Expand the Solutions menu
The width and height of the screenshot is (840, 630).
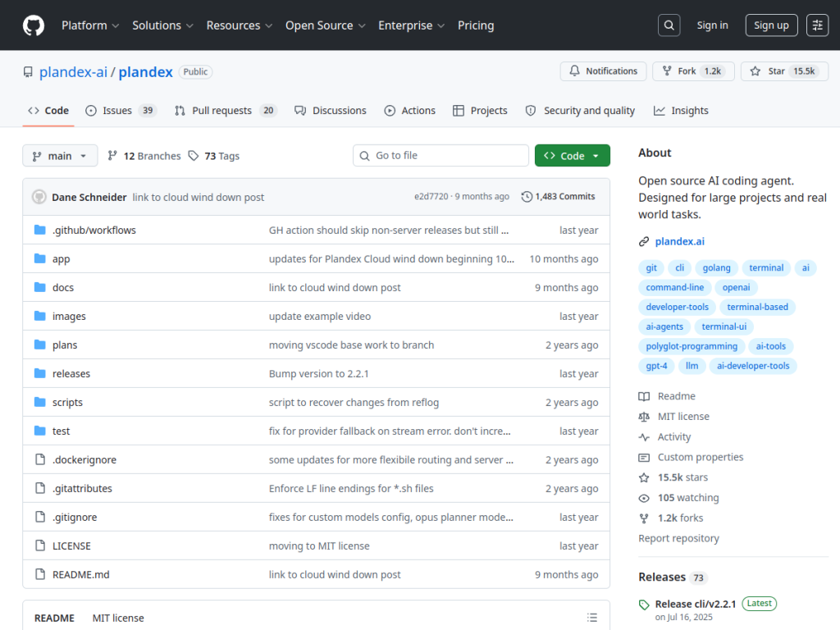[x=162, y=25]
